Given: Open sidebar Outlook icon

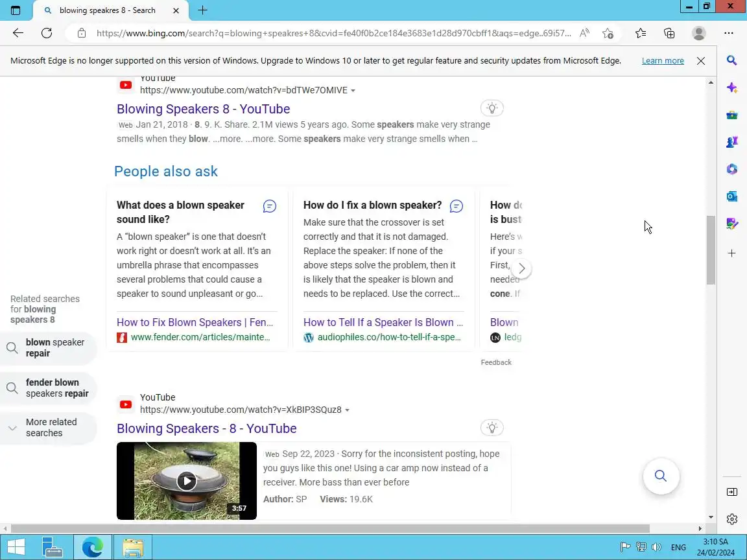Looking at the screenshot, I should (x=732, y=196).
